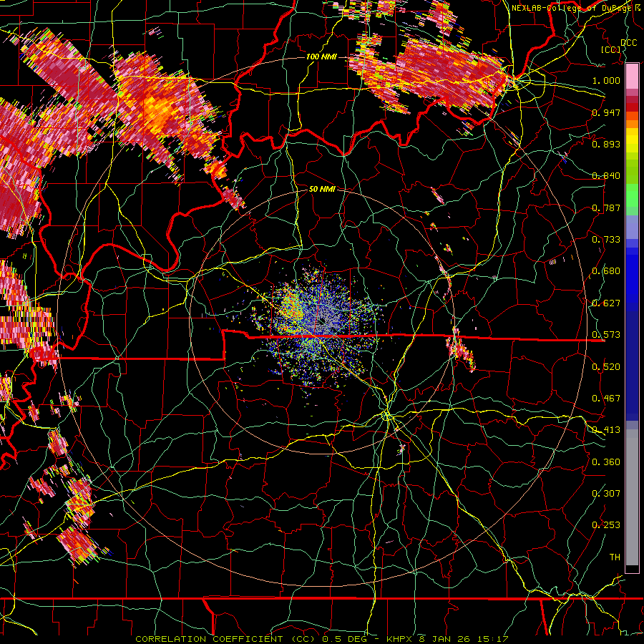Click the 100 NMI range ring label
The height and width of the screenshot is (644, 644).
tap(321, 57)
